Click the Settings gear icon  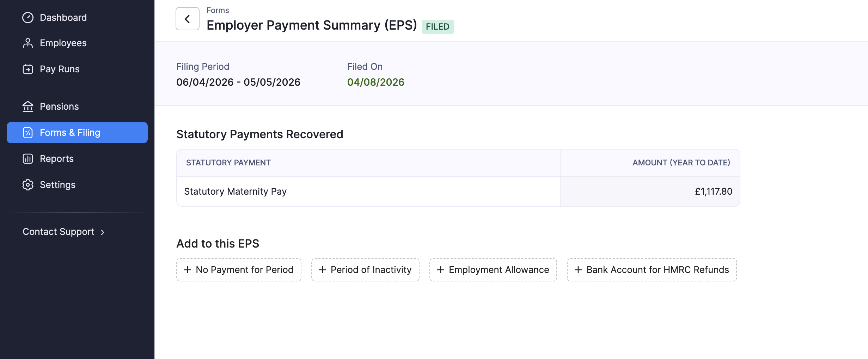(28, 185)
